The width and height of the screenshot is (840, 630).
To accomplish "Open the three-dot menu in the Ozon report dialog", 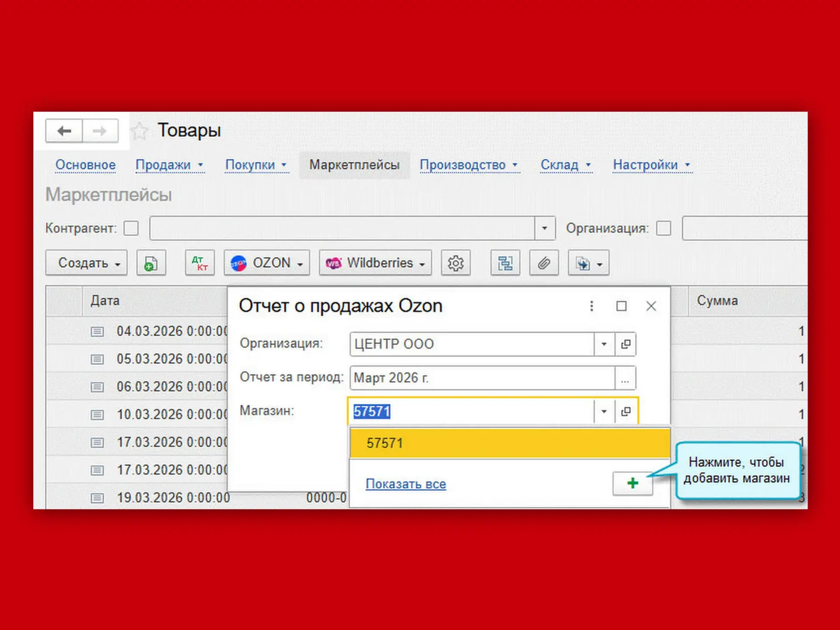I will pyautogui.click(x=591, y=306).
